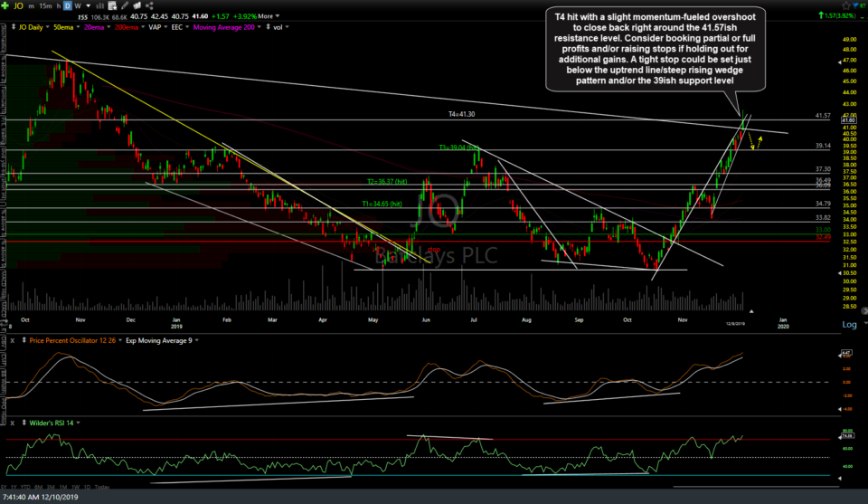Set chart range to YTD
Screen dimensions: 868x504
pyautogui.click(x=24, y=488)
